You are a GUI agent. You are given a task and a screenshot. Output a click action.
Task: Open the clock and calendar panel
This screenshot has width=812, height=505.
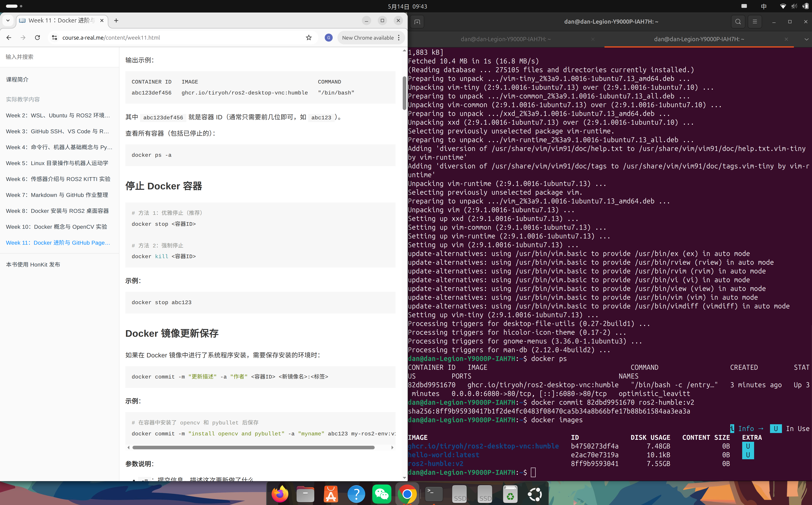coord(407,6)
